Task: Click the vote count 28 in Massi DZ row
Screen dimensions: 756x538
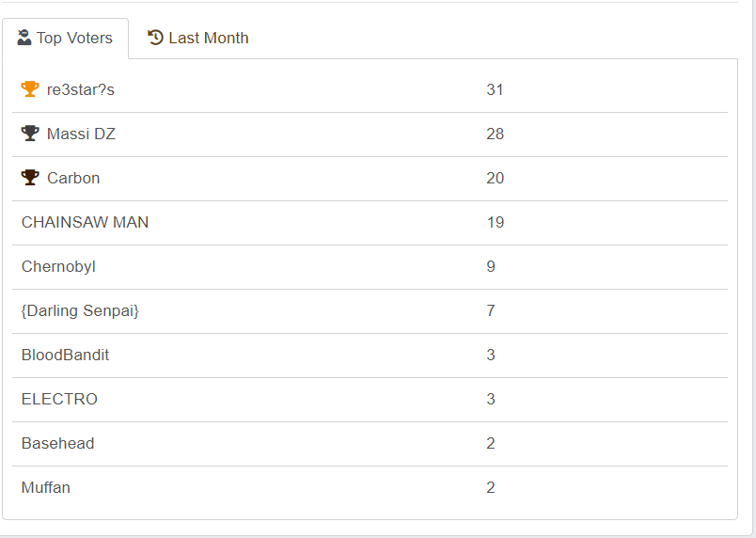Action: [496, 134]
